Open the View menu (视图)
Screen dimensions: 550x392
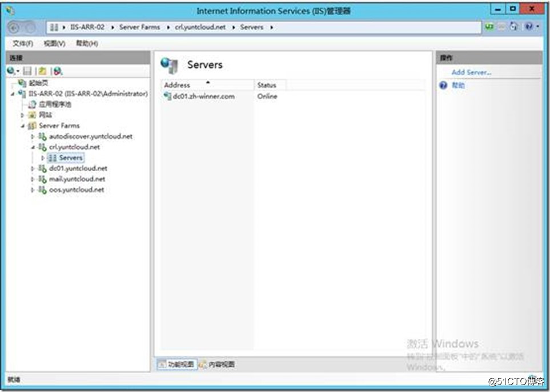coord(54,43)
